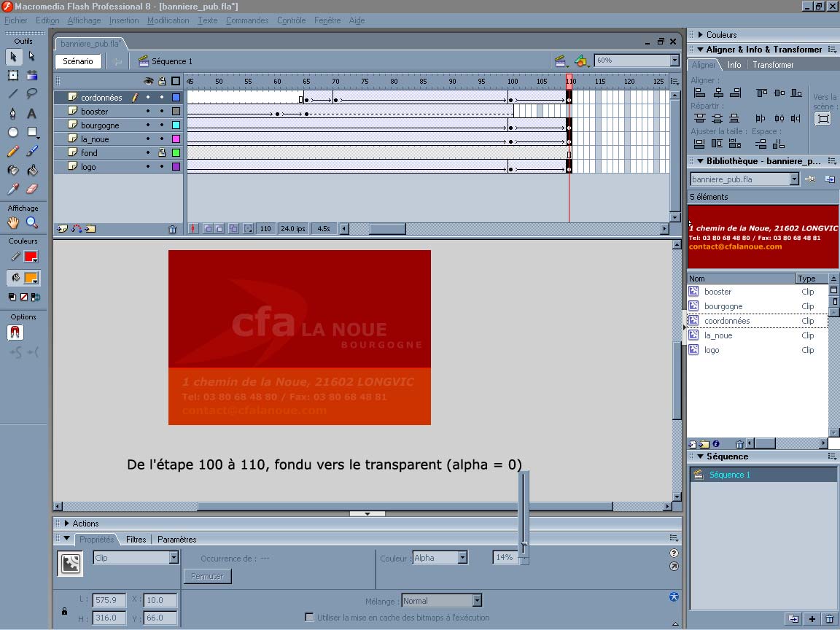Click the Edit Symbols icon
Image resolution: width=840 pixels, height=630 pixels.
point(580,61)
